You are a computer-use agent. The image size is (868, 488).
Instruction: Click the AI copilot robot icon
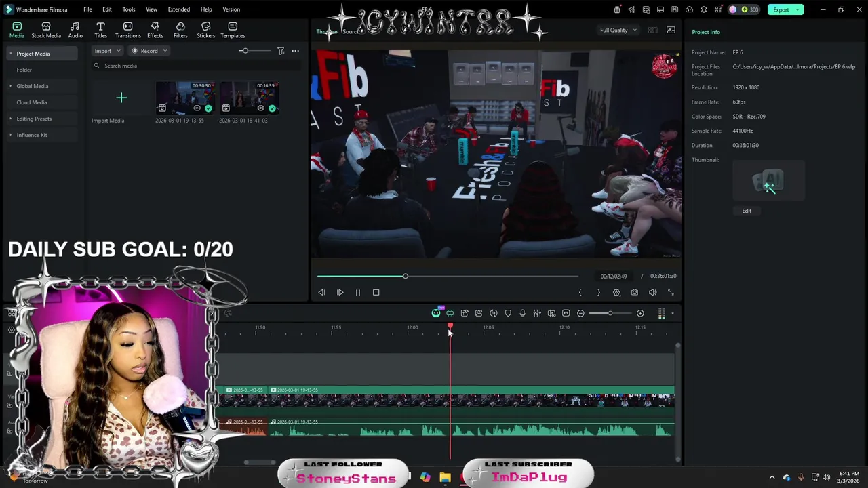pyautogui.click(x=436, y=313)
